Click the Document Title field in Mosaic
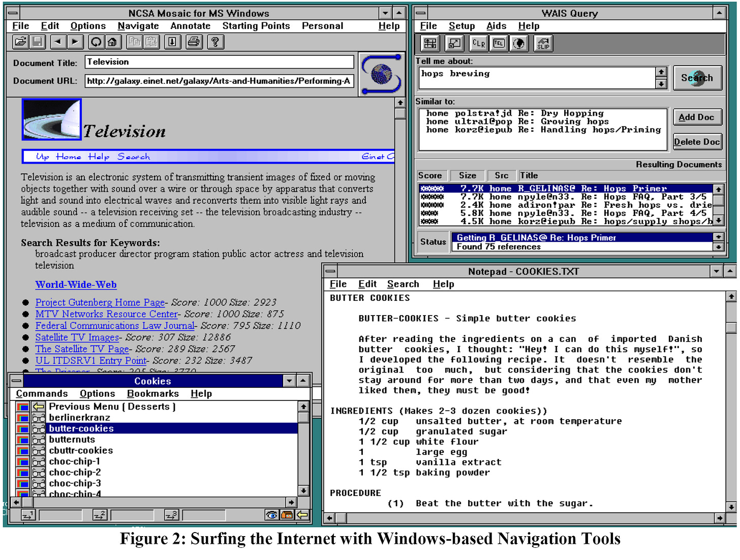Image resolution: width=740 pixels, height=560 pixels. [219, 62]
